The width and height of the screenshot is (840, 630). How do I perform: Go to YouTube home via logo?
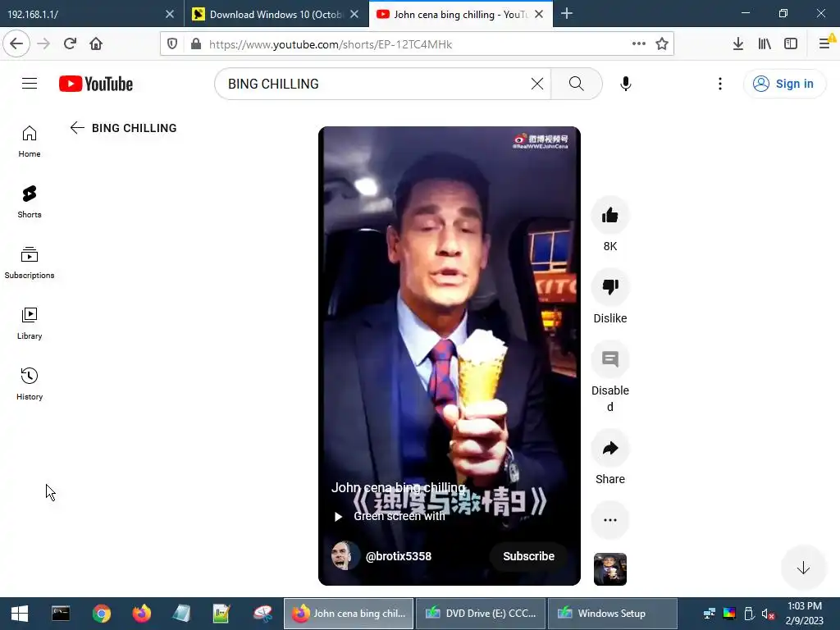coord(96,84)
